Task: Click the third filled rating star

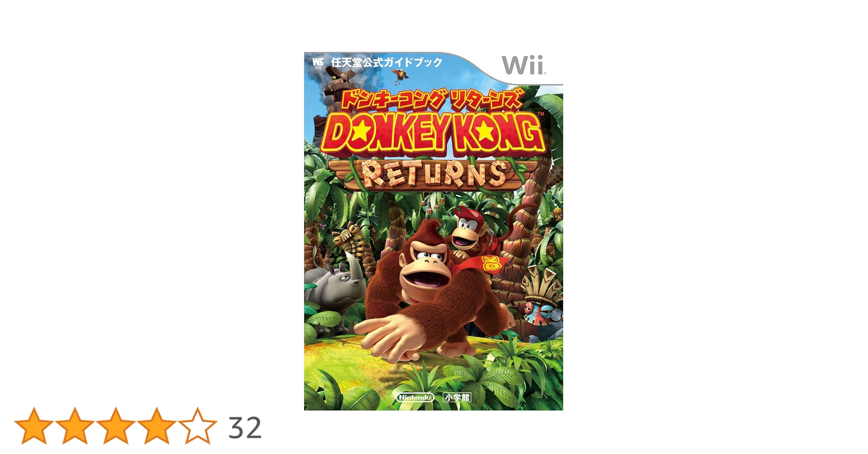Action: click(x=115, y=426)
